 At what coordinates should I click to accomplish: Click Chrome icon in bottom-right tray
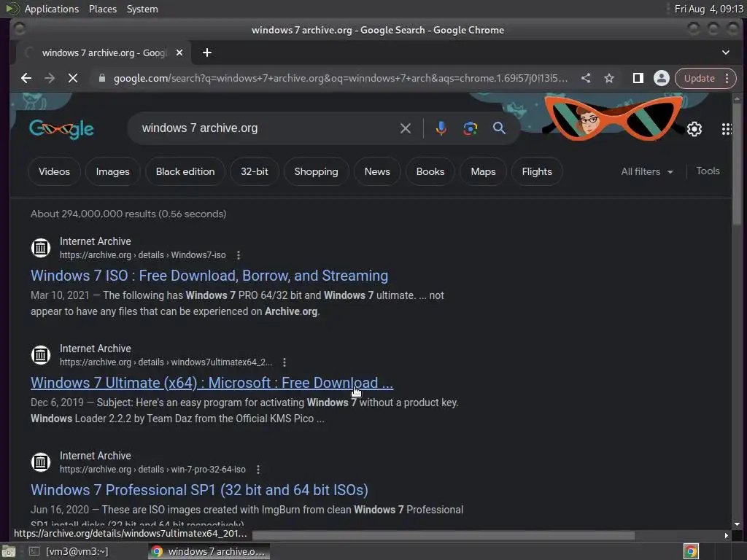coord(692,551)
